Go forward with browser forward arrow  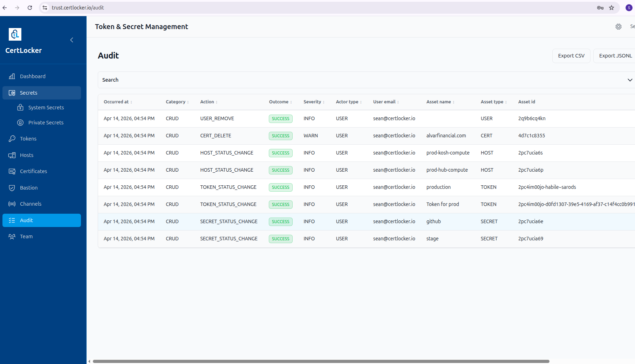pyautogui.click(x=17, y=8)
